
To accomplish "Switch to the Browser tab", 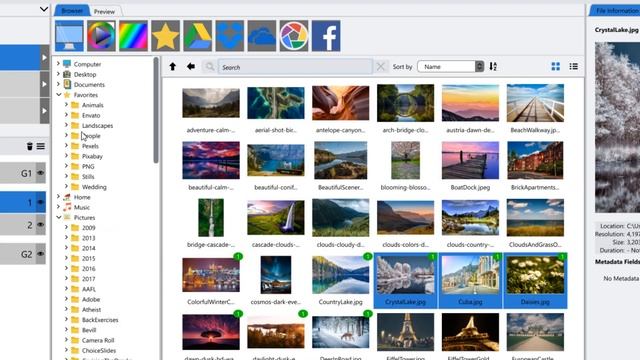I will click(x=72, y=11).
